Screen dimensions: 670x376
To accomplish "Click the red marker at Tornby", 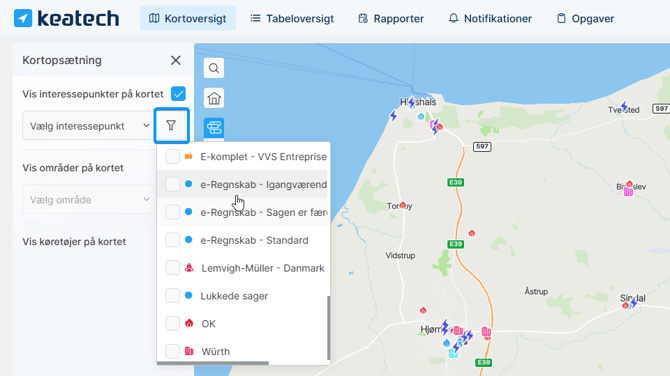I will [x=402, y=206].
